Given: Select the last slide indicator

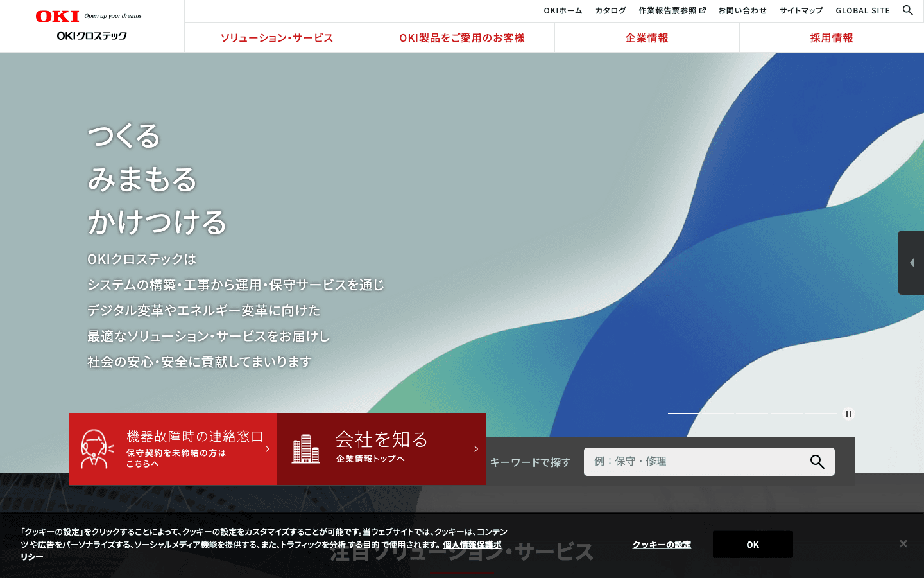Looking at the screenshot, I should (x=821, y=414).
